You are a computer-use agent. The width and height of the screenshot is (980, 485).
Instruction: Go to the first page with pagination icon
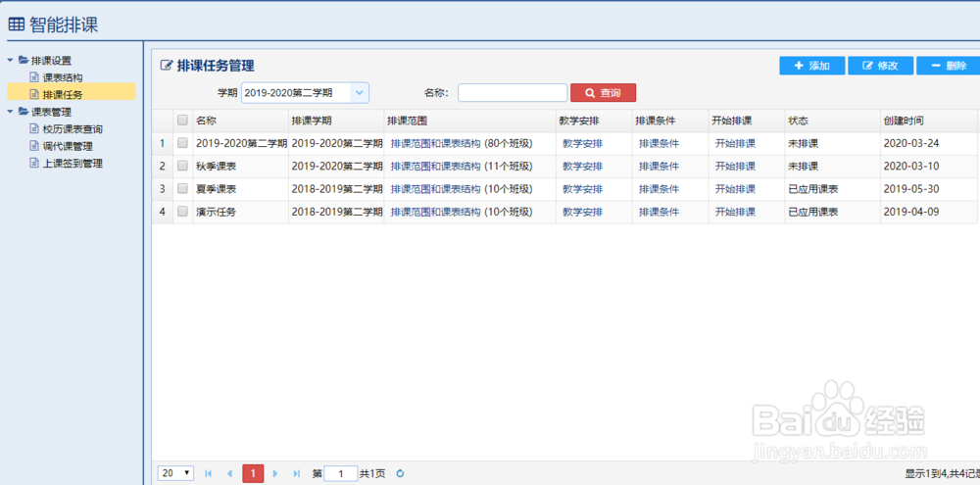pyautogui.click(x=208, y=474)
